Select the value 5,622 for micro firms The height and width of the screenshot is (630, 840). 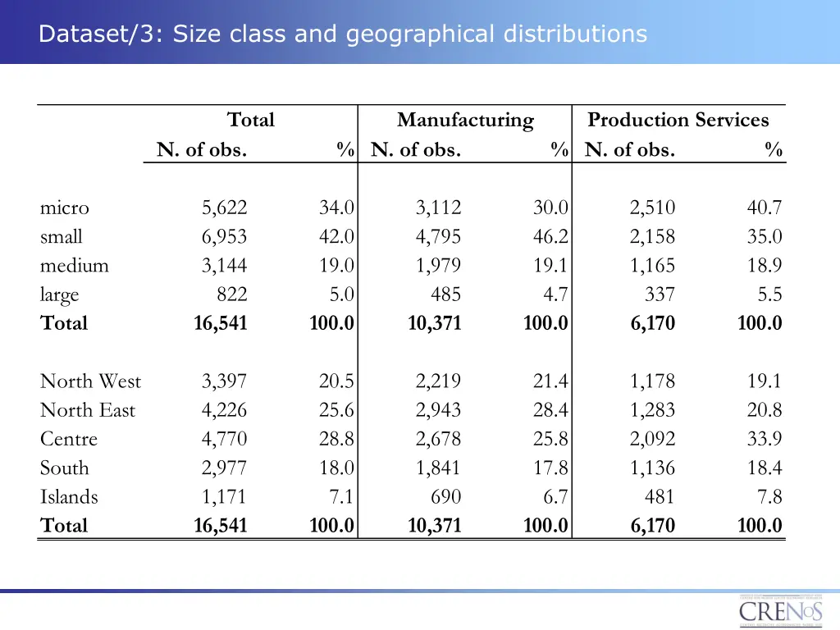click(x=224, y=208)
